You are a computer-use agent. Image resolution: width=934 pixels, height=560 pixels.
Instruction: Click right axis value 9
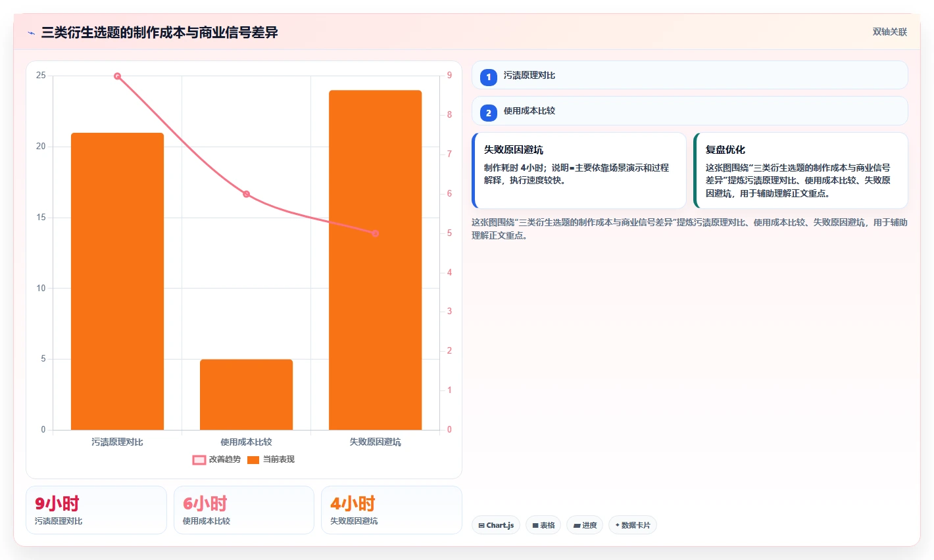point(450,76)
